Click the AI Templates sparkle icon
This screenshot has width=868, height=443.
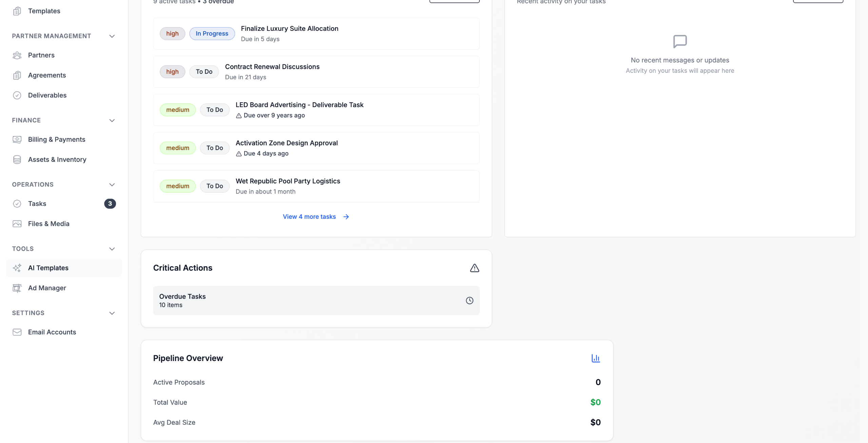tap(17, 268)
